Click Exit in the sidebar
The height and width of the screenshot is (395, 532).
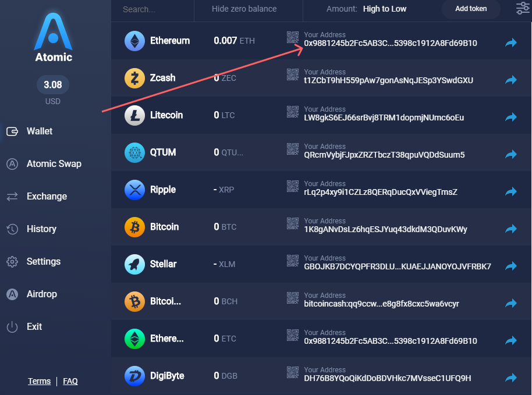click(x=24, y=326)
